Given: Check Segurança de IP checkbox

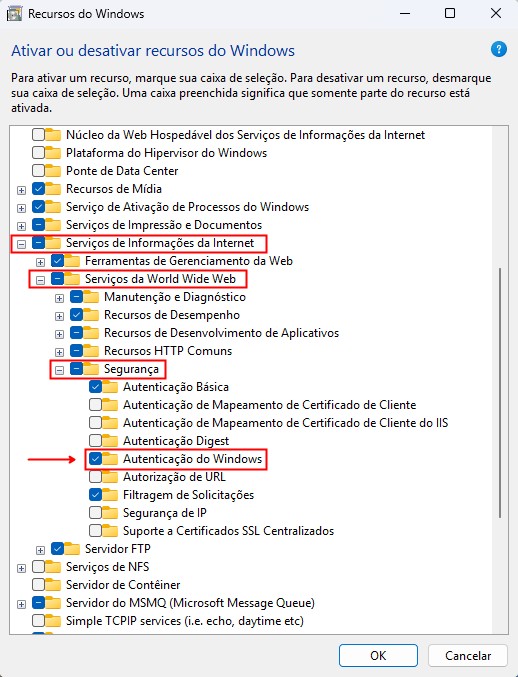Looking at the screenshot, I should pyautogui.click(x=95, y=513).
